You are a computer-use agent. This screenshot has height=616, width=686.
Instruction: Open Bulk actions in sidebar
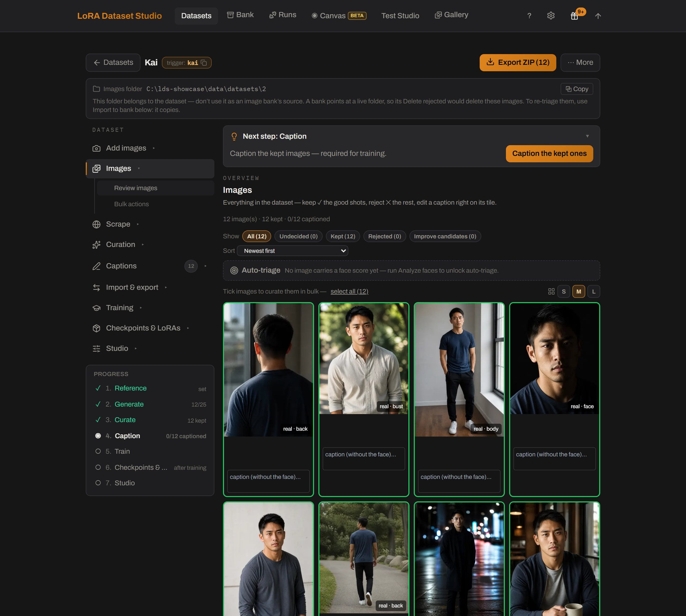click(131, 204)
